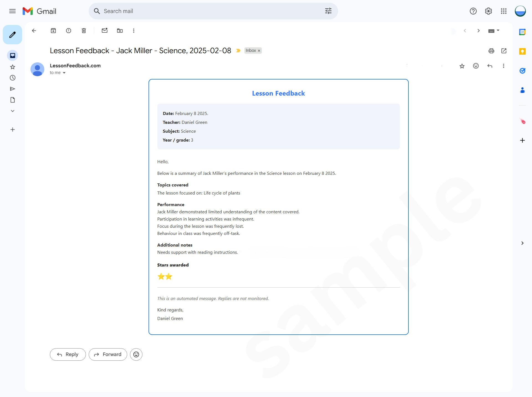Open the message More options menu
Viewport: 532px width, 397px height.
coord(504,66)
